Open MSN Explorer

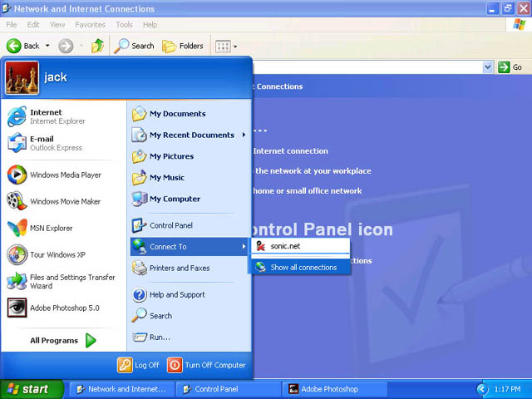(x=40, y=228)
